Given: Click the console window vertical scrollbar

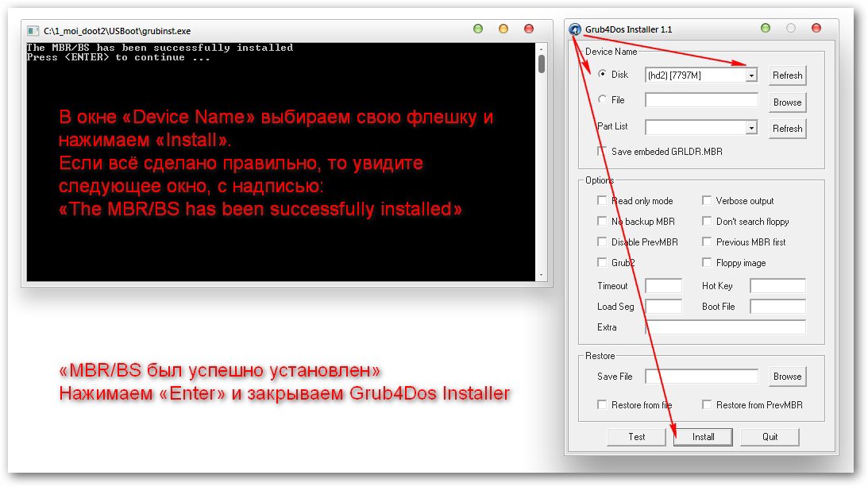Looking at the screenshot, I should 541,159.
